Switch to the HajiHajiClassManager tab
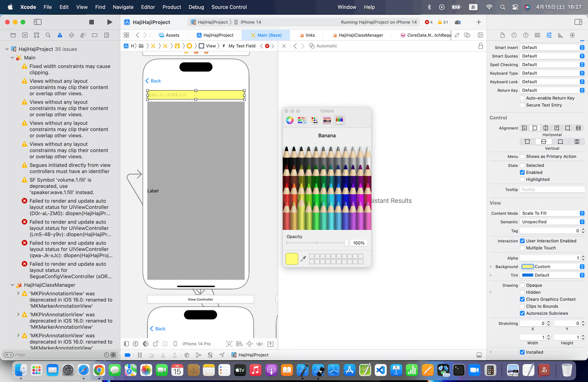 pos(357,35)
